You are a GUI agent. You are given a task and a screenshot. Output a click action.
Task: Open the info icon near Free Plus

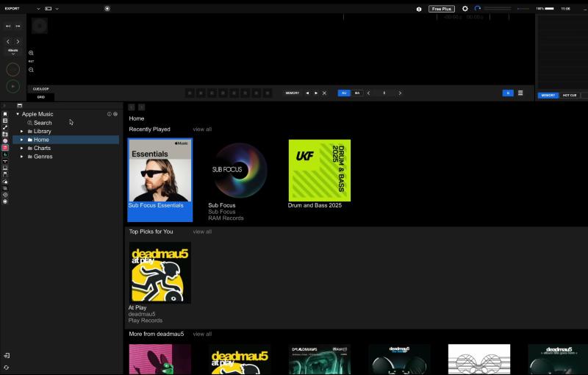coord(419,9)
